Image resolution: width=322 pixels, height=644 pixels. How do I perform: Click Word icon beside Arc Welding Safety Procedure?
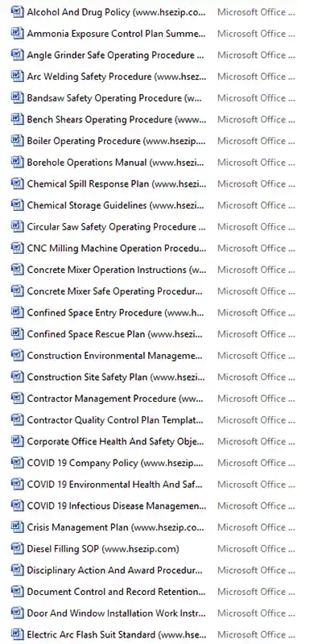17,76
